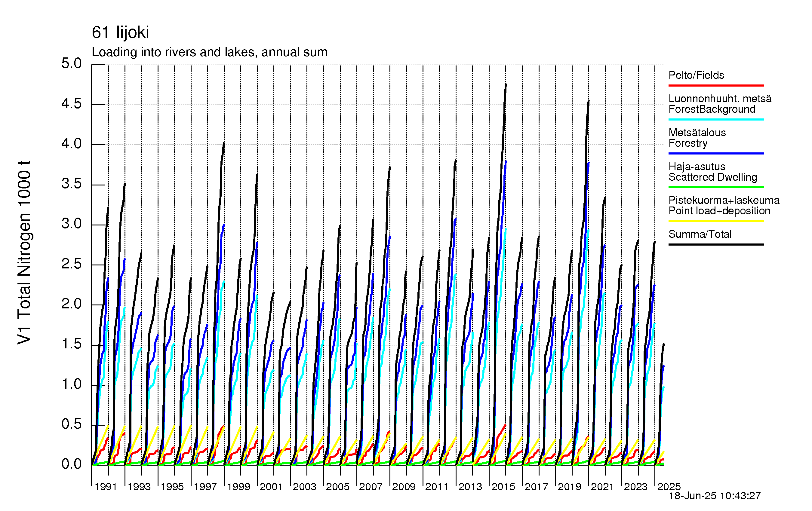Click the chart title 61 Iijoki

[120, 33]
